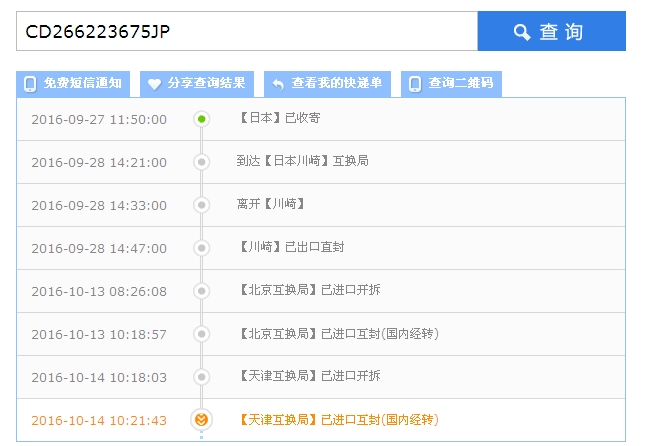Click timestamp 2016-10-13 08:26:08
Screen dimensions: 646x446
click(99, 291)
